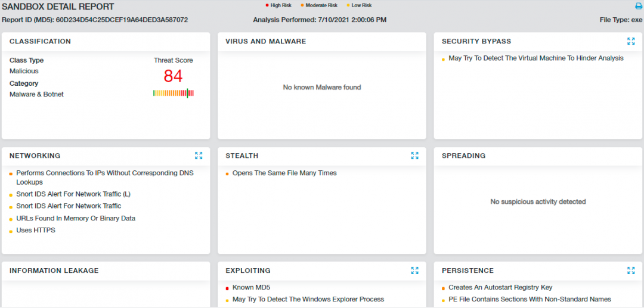Click the threat score value 84
Image resolution: width=644 pixels, height=308 pixels.
coord(173,76)
